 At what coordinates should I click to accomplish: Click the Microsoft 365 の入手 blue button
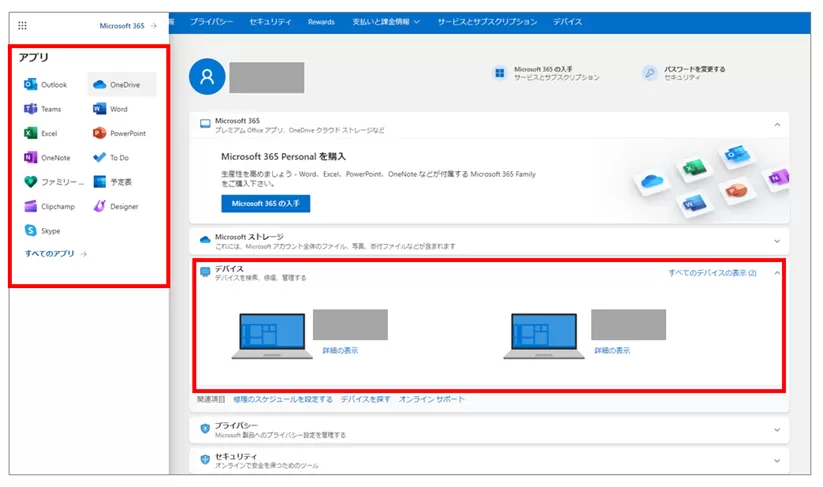265,203
